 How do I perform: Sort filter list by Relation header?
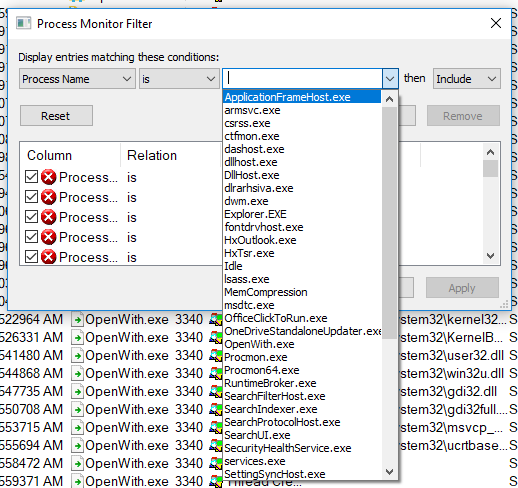coord(171,155)
